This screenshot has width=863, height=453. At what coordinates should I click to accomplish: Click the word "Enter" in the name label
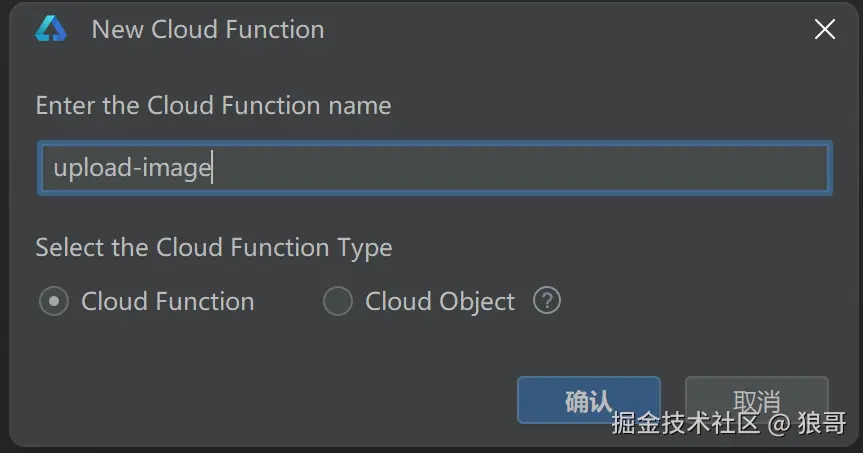point(65,105)
